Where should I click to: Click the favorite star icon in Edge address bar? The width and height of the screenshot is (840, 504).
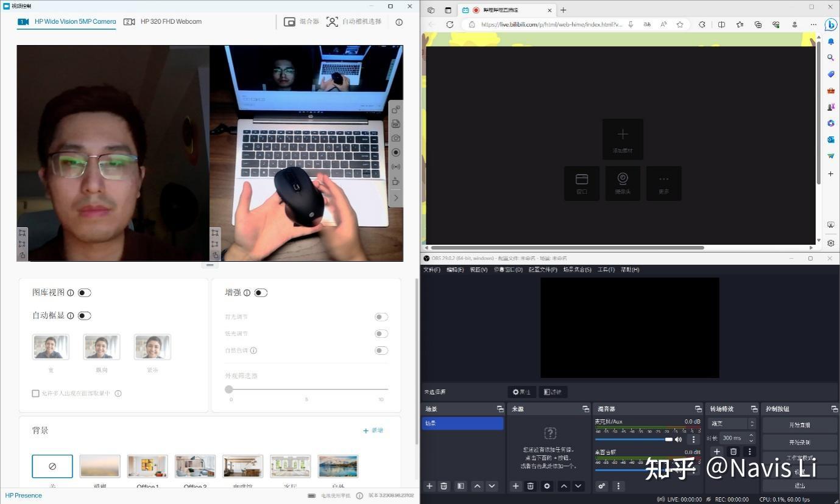[679, 24]
